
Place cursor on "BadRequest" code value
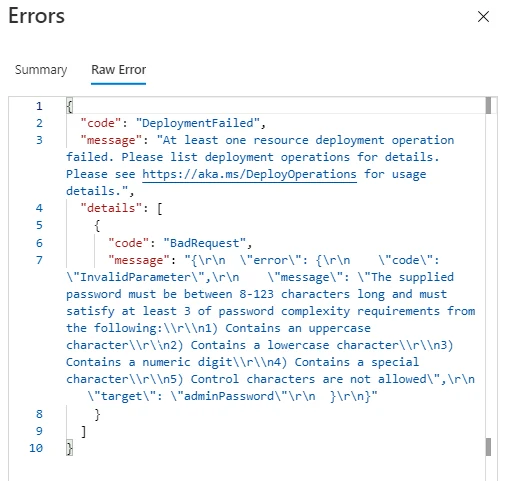[x=205, y=243]
